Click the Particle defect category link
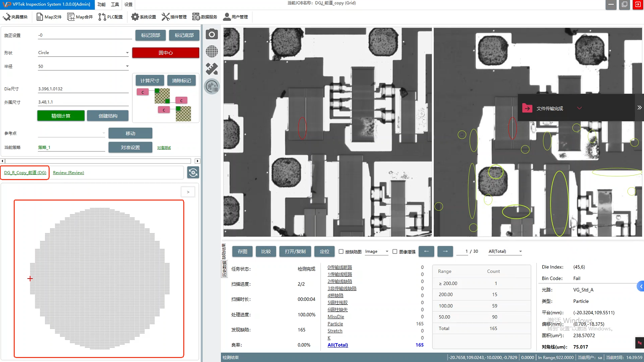This screenshot has width=644, height=362. (x=335, y=324)
